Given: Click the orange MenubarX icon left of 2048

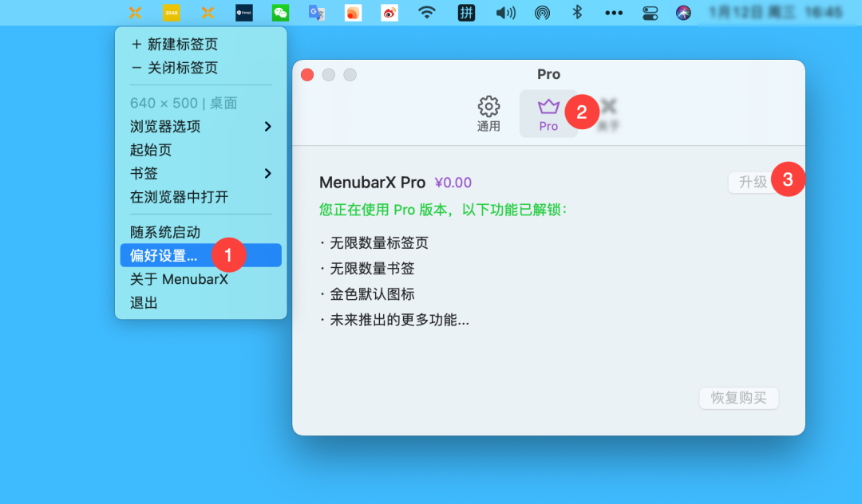Looking at the screenshot, I should (x=135, y=13).
